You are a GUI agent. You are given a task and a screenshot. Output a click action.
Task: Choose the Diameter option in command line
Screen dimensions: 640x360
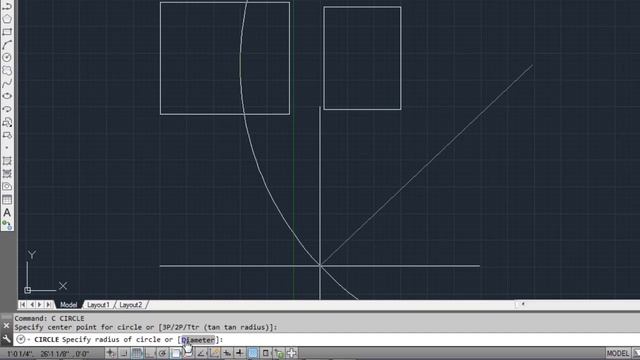click(x=198, y=340)
